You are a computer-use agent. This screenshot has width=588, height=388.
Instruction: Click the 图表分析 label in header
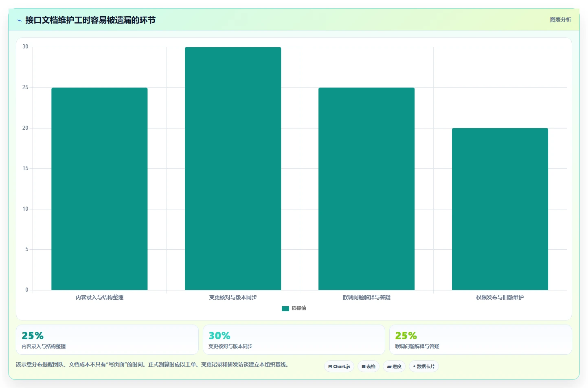(x=560, y=20)
